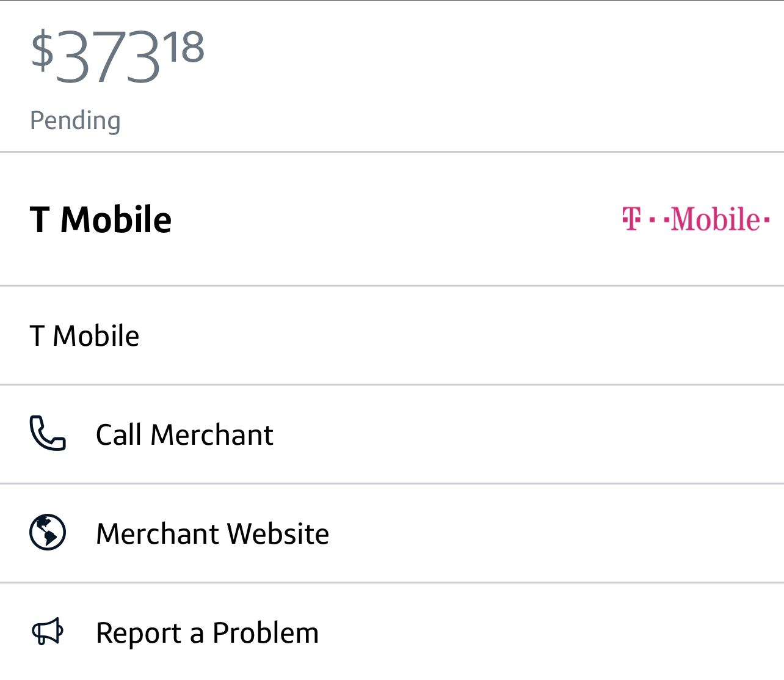The width and height of the screenshot is (784, 680).
Task: Click the megaphone report icon
Action: (48, 632)
